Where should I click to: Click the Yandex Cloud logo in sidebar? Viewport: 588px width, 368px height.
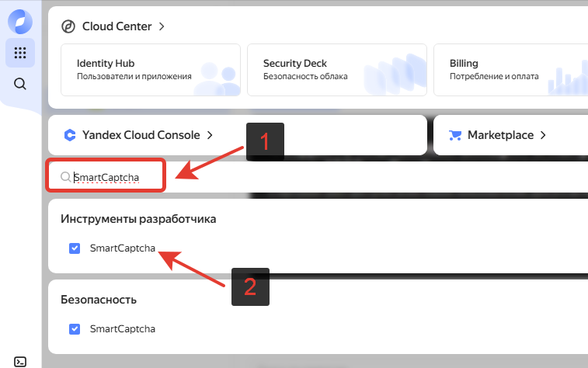pyautogui.click(x=20, y=22)
